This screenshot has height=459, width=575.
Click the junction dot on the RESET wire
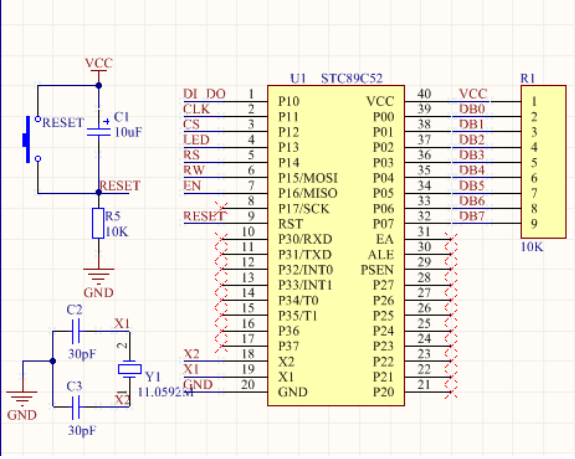pyautogui.click(x=99, y=192)
